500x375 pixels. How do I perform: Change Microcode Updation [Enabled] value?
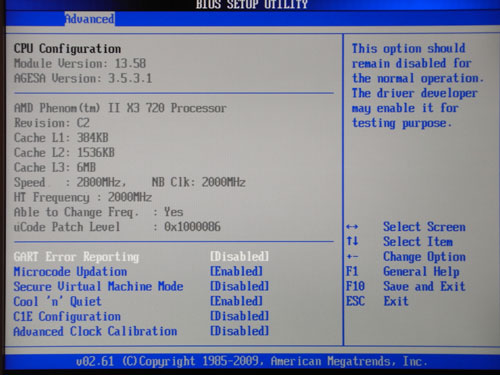pyautogui.click(x=236, y=271)
